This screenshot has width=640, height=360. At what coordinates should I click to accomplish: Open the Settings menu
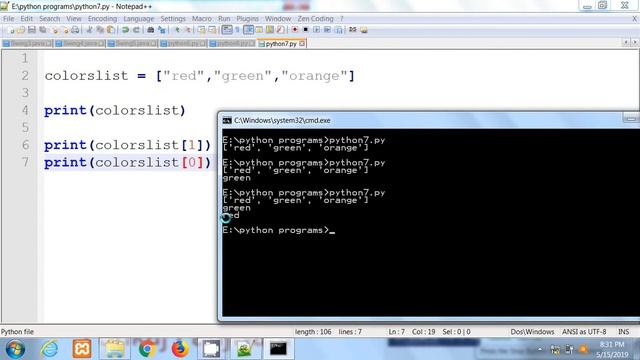point(173,19)
